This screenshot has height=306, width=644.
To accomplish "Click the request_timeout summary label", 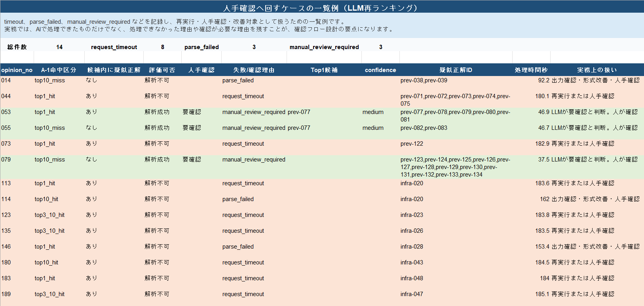I will click(x=114, y=47).
